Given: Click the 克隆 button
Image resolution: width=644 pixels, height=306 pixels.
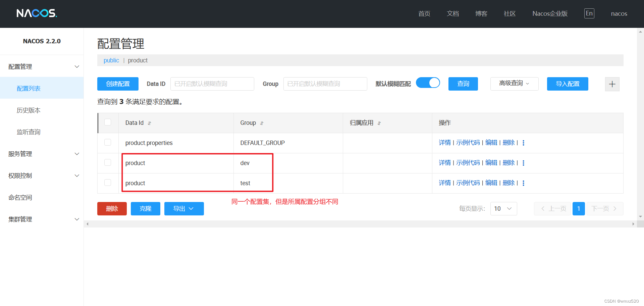Looking at the screenshot, I should [x=146, y=209].
